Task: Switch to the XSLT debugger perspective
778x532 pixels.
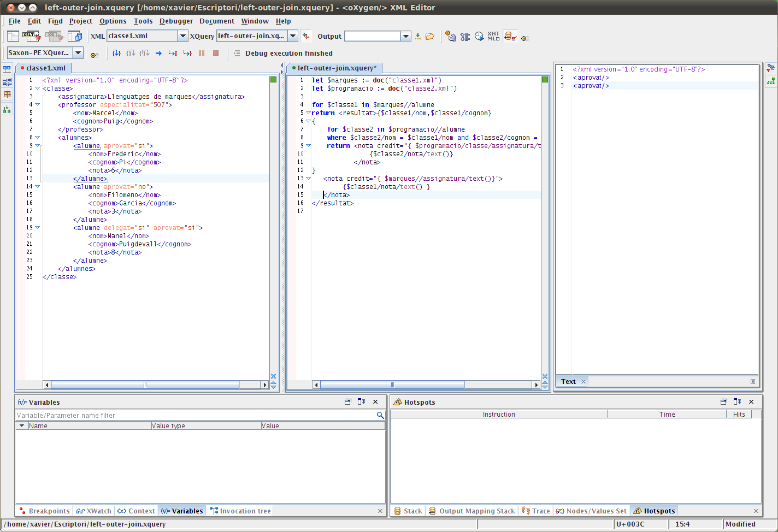Action: coord(32,36)
